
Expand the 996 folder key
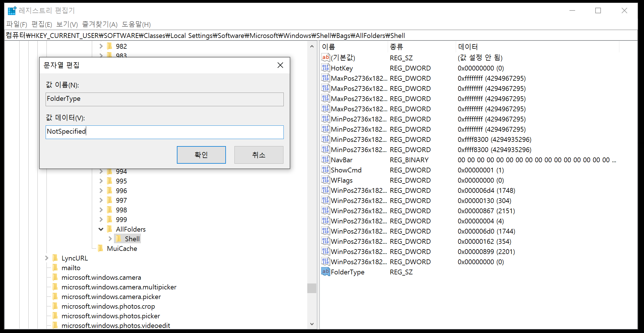coord(101,191)
